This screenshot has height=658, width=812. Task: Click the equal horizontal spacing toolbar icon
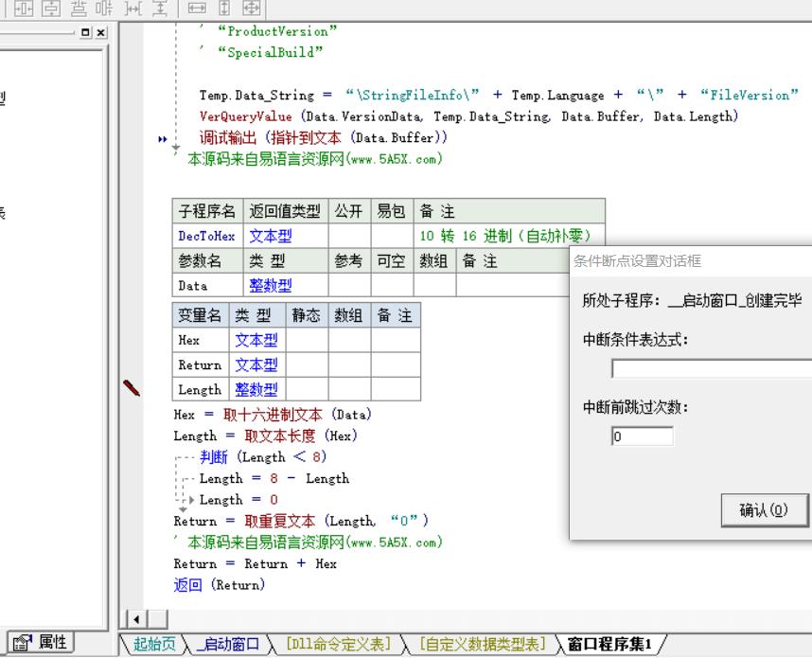[x=133, y=8]
